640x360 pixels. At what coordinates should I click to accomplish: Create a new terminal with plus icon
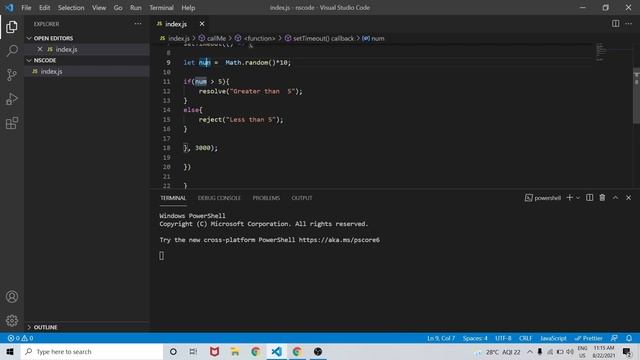pyautogui.click(x=569, y=198)
